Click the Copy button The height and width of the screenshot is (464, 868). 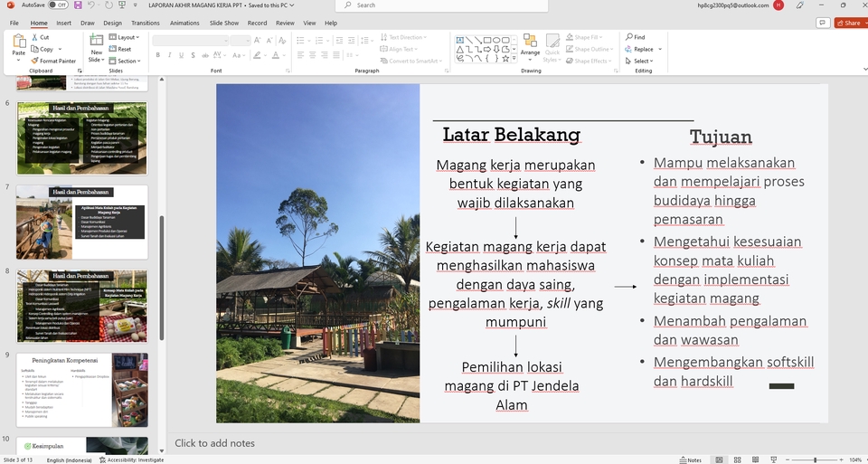[x=45, y=49]
